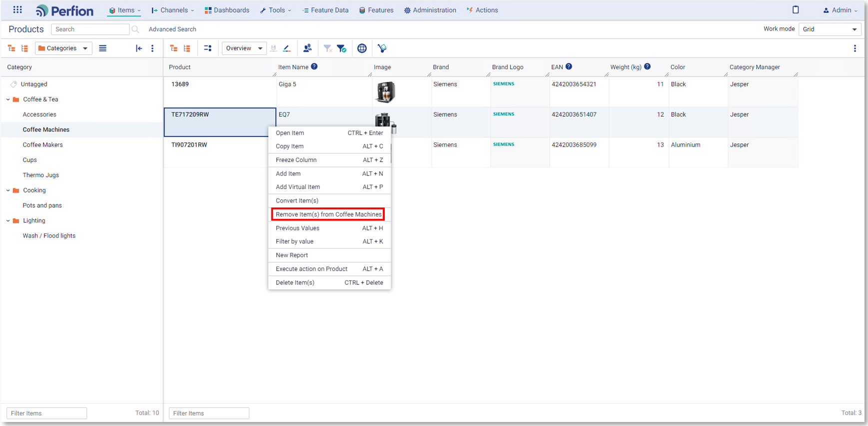Expand grid hierarchy icon in grid toolbar
868x426 pixels.
click(187, 48)
